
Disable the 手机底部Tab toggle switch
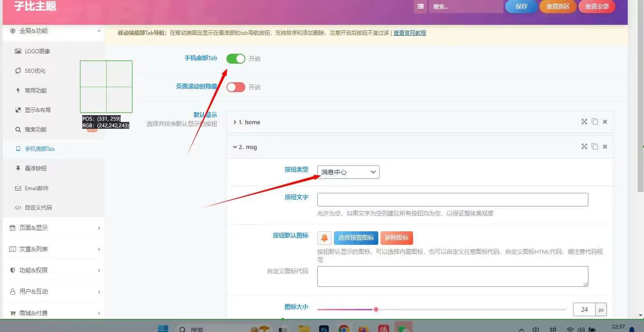pos(235,59)
